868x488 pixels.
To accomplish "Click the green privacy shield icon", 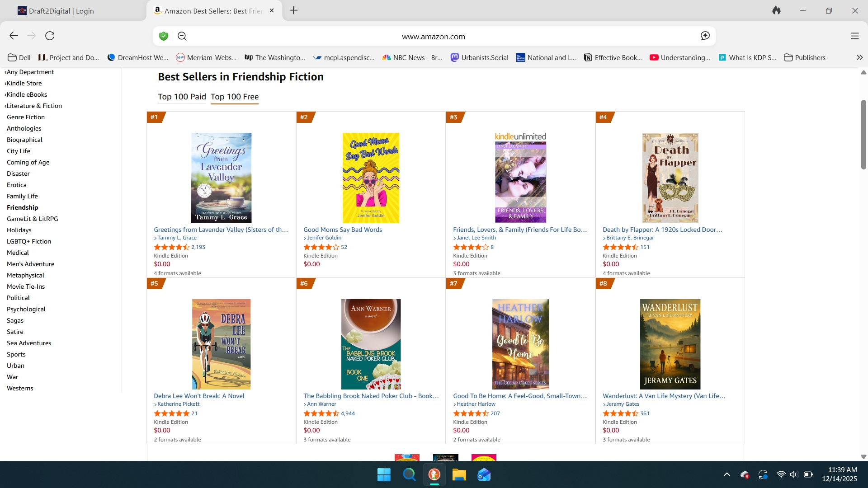I will click(164, 36).
